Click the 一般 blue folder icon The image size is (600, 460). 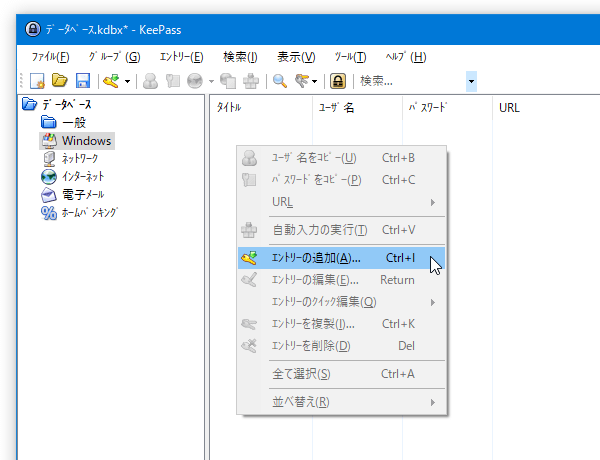coord(49,122)
